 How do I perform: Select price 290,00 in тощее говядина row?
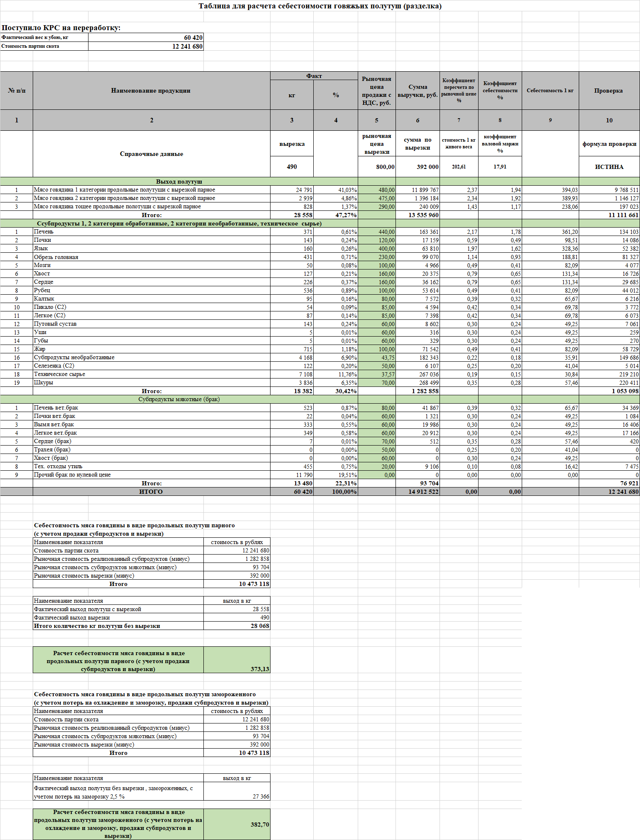(x=377, y=207)
